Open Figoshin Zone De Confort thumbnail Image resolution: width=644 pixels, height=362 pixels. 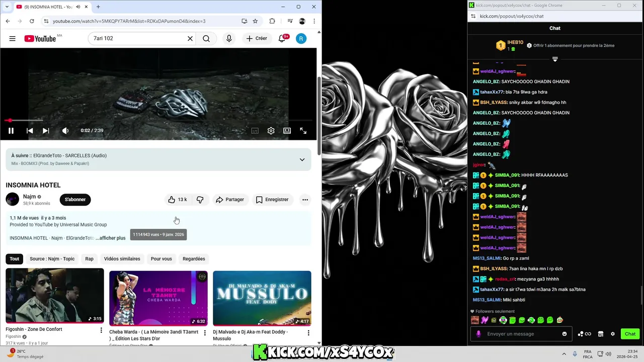[55, 296]
